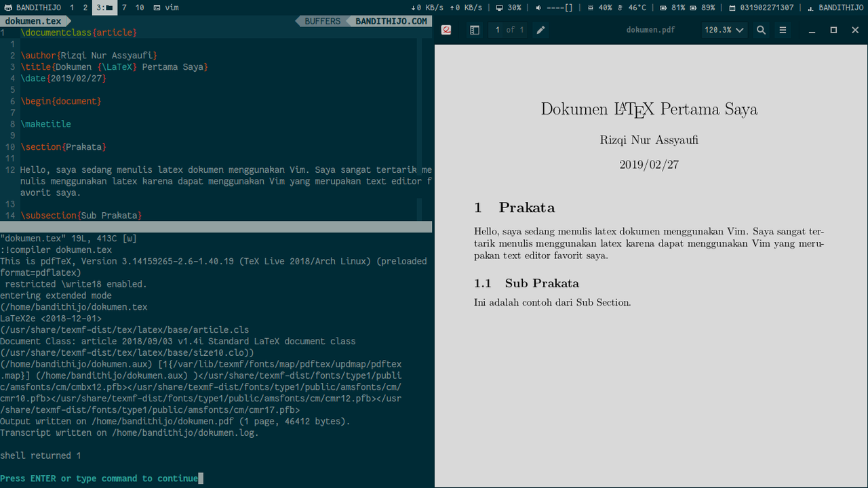Click the BUFFERS label in the Vim tabline
Viewport: 868px width, 488px height.
tap(322, 21)
